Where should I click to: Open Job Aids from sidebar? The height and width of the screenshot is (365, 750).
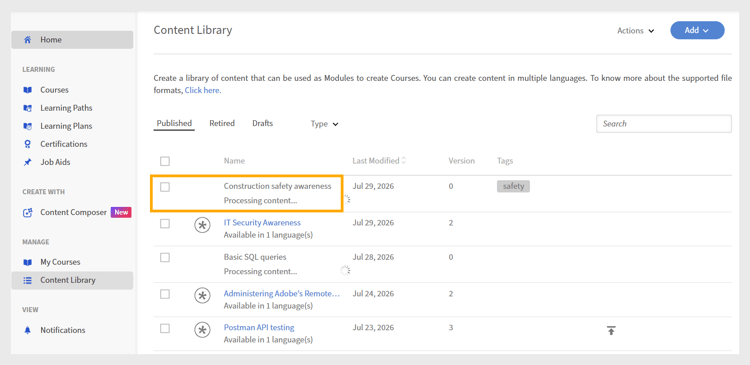(55, 162)
